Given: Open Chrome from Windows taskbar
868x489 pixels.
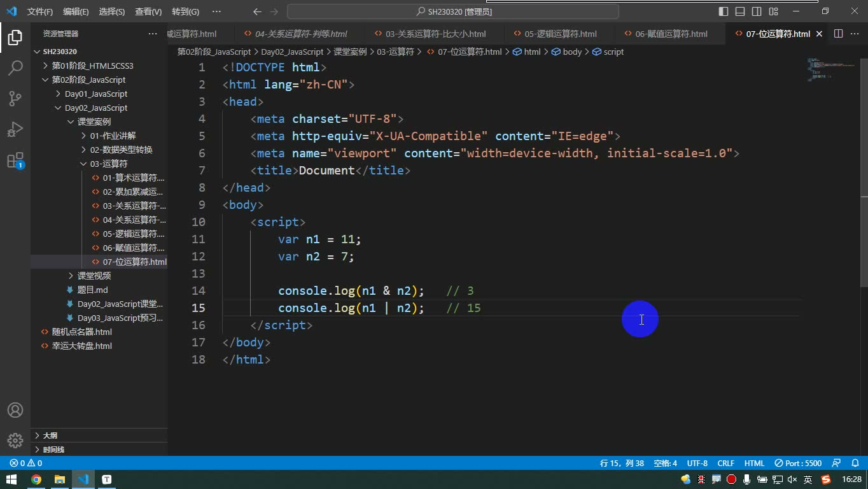Looking at the screenshot, I should [36, 479].
